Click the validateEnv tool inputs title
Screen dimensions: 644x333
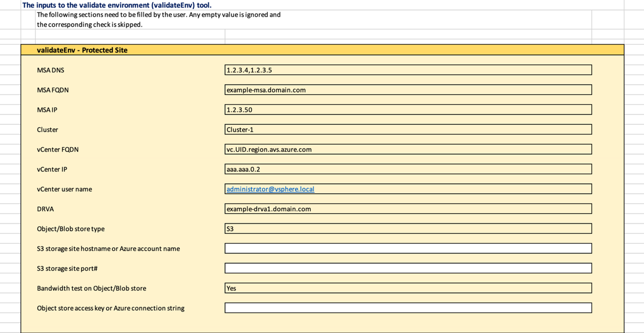tap(117, 5)
